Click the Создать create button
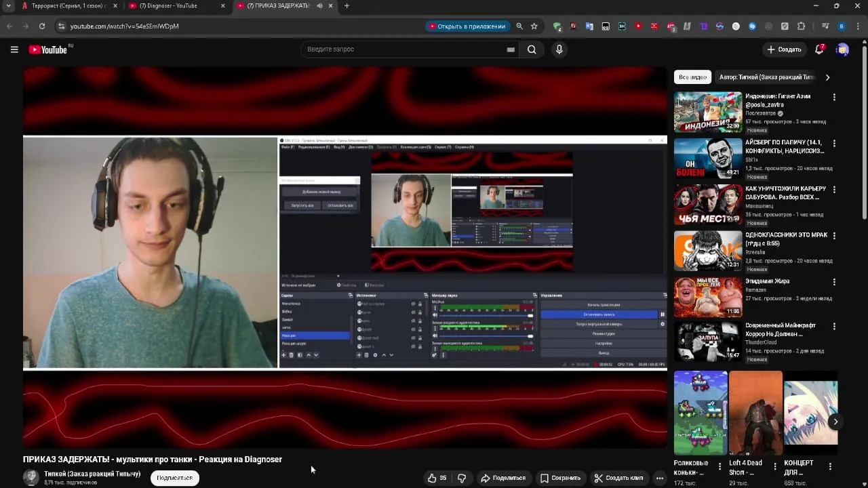This screenshot has width=868, height=488. pyautogui.click(x=784, y=49)
